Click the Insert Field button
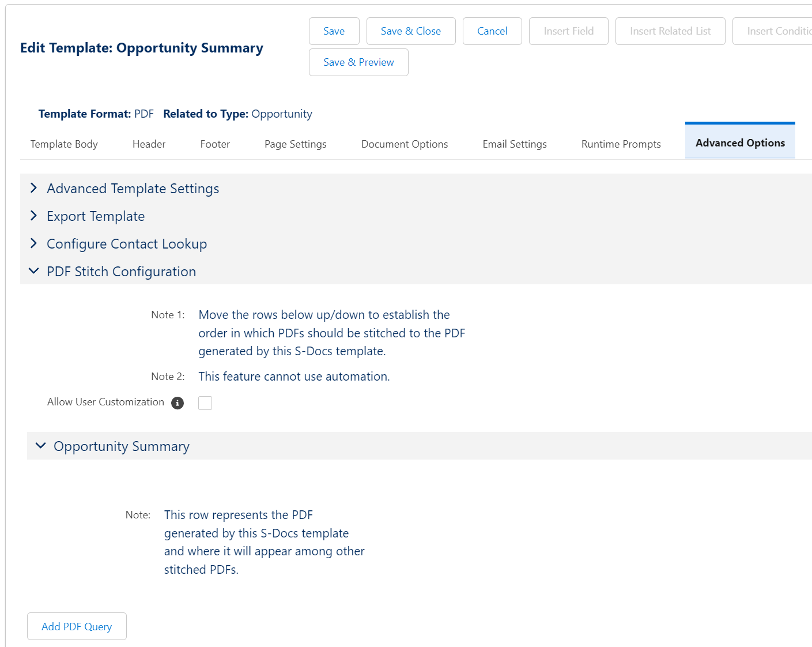The image size is (812, 647). coord(569,31)
